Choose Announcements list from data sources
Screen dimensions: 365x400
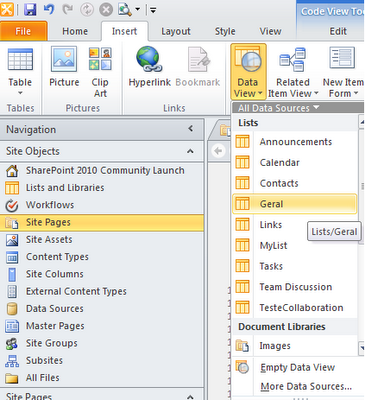(x=295, y=142)
